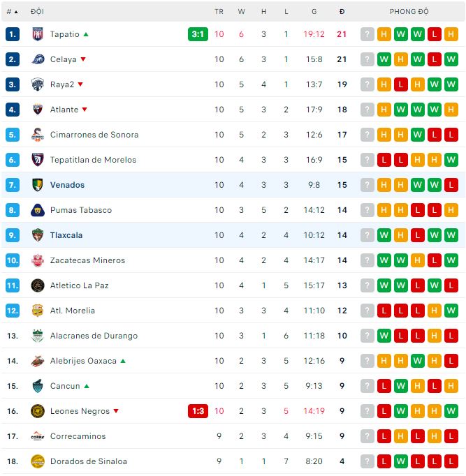
Task: Click the Venados team shield icon
Action: [38, 185]
